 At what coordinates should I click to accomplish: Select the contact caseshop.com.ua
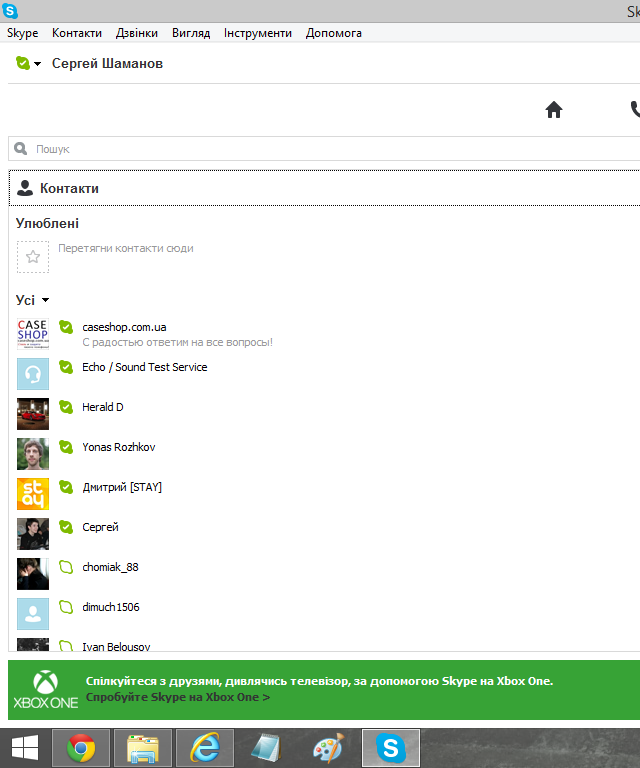124,327
